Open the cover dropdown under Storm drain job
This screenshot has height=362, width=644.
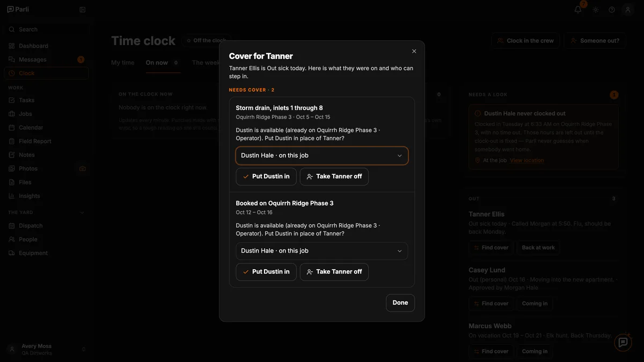pyautogui.click(x=322, y=156)
